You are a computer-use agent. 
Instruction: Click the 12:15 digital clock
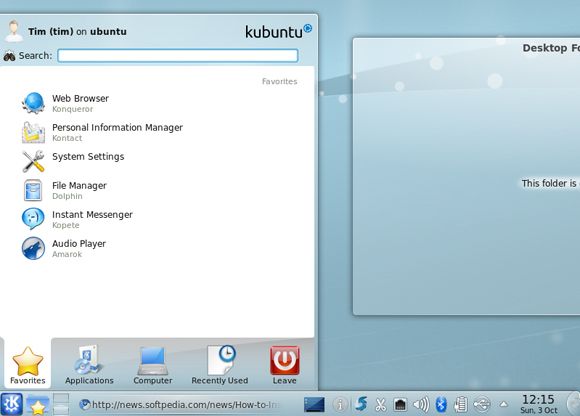click(x=538, y=403)
